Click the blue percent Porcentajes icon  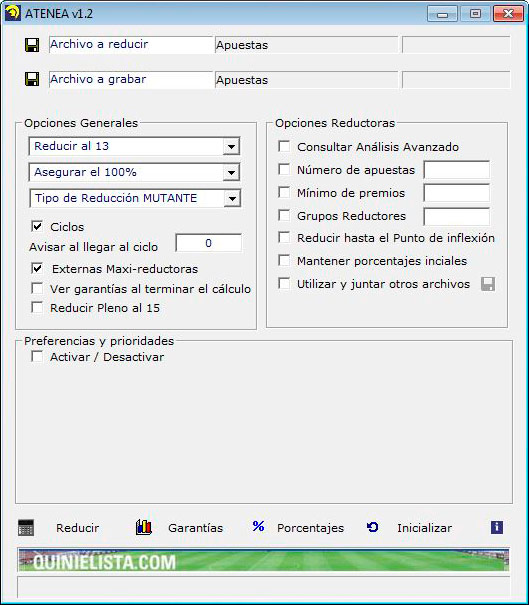[x=258, y=526]
